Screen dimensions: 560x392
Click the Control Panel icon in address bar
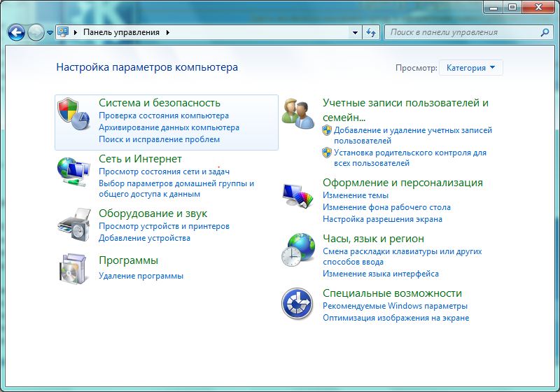click(x=63, y=32)
